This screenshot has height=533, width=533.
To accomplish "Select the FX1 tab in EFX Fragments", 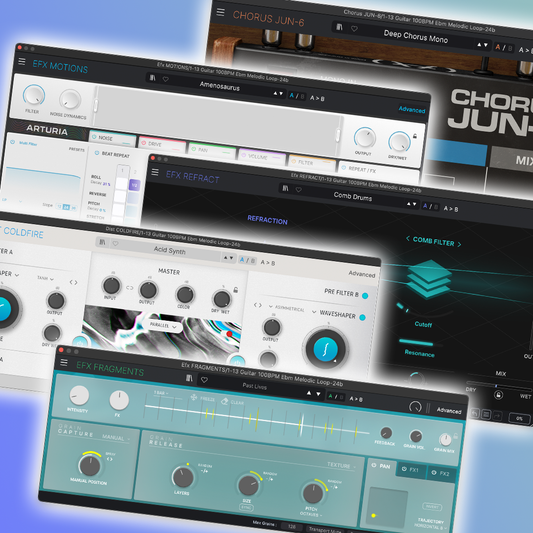I will [x=410, y=469].
